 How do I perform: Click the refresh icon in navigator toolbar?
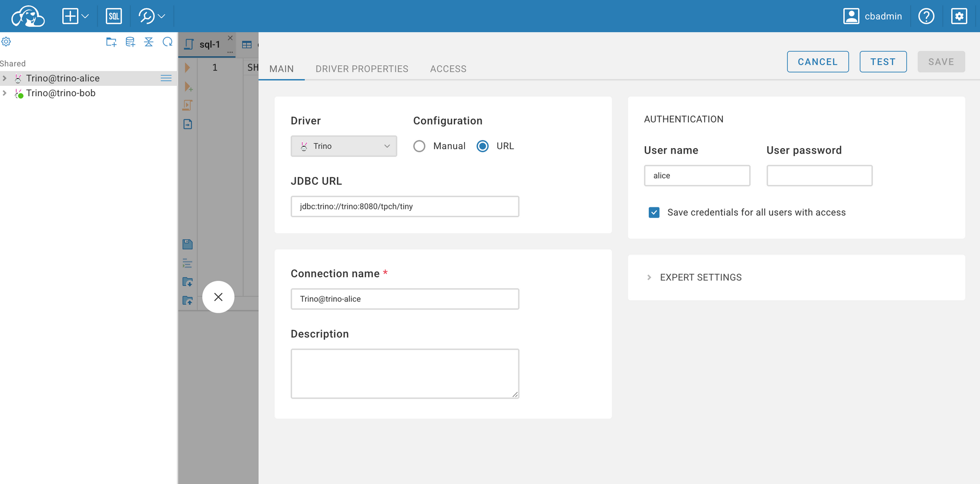coord(168,42)
